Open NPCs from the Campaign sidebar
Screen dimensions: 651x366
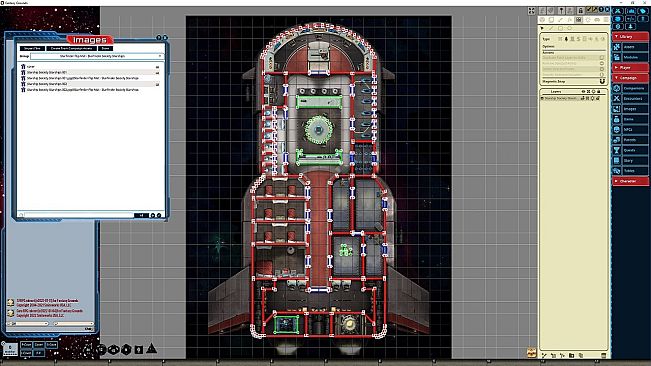pos(630,129)
